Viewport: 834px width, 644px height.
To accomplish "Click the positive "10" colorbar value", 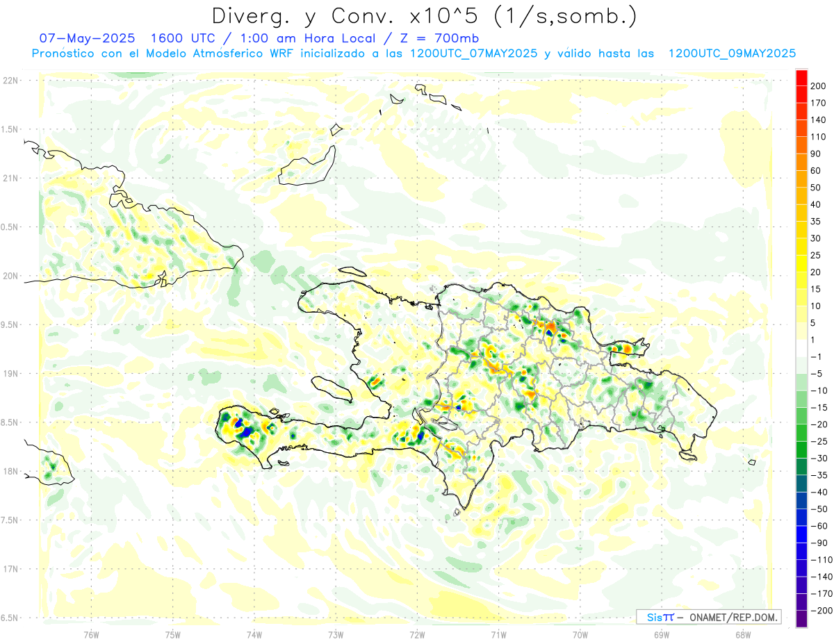I will [816, 306].
